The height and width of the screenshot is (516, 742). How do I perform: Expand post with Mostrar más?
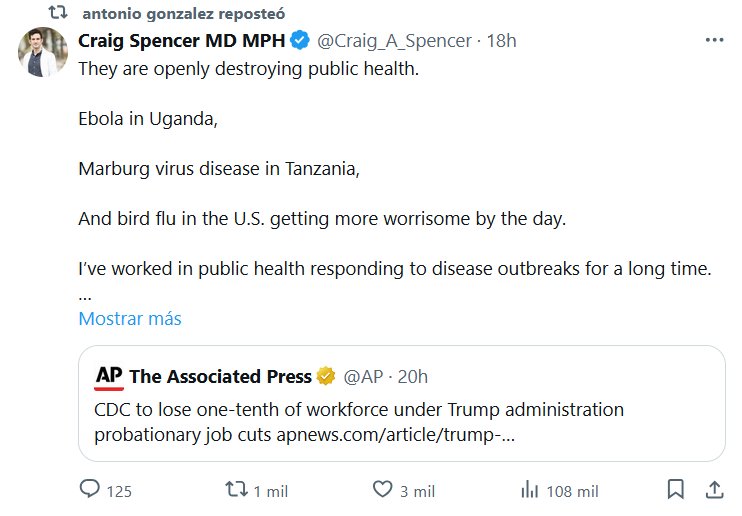130,319
